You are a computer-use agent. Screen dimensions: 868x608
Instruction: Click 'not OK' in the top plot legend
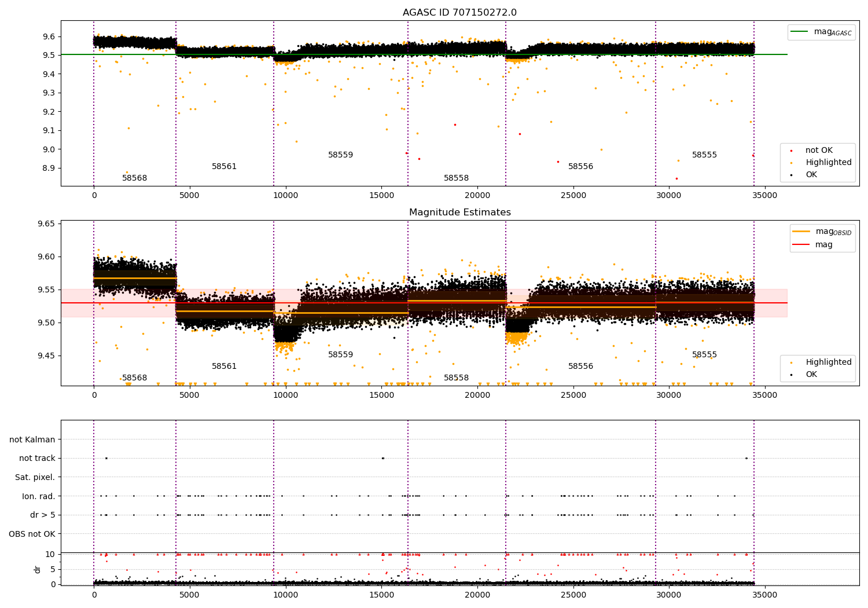[819, 151]
